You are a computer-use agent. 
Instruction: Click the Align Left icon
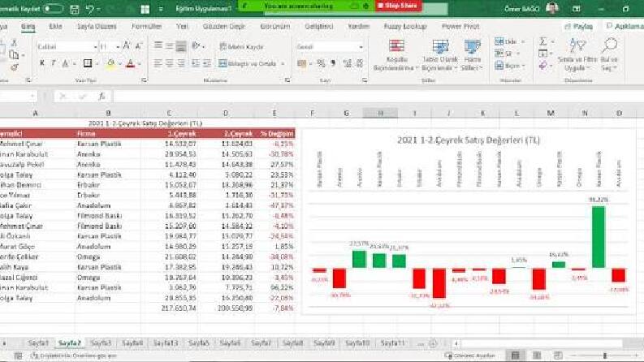click(158, 63)
